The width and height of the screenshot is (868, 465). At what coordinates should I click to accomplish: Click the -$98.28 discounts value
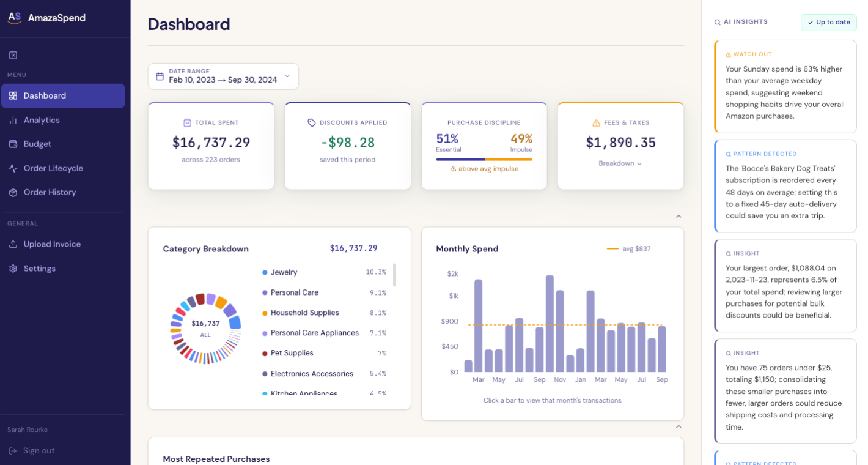347,143
